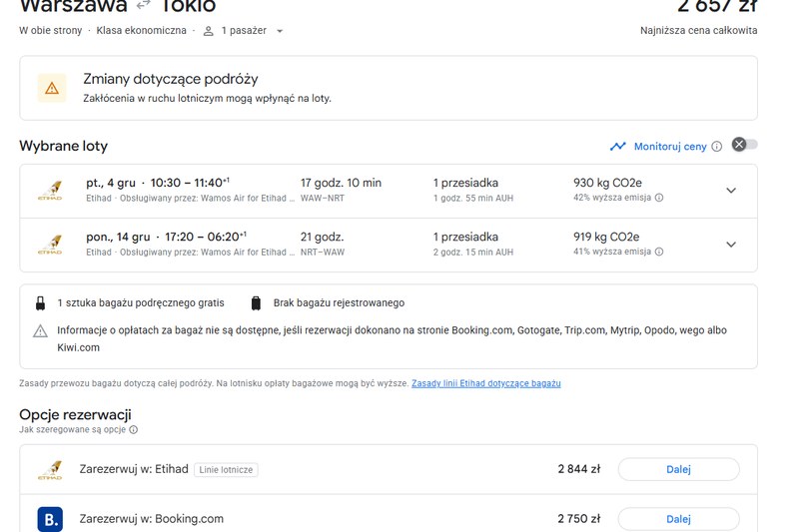Click the checked baggage suitcase icon
The image size is (799, 532).
(256, 303)
